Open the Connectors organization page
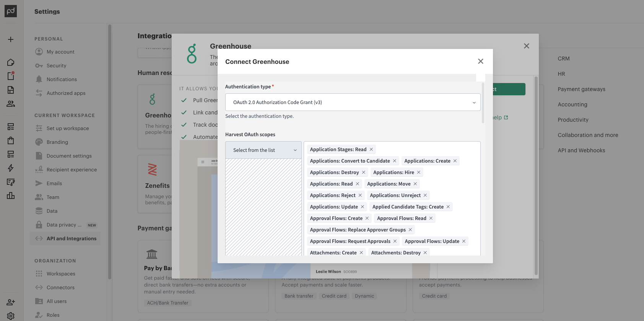 tap(60, 287)
